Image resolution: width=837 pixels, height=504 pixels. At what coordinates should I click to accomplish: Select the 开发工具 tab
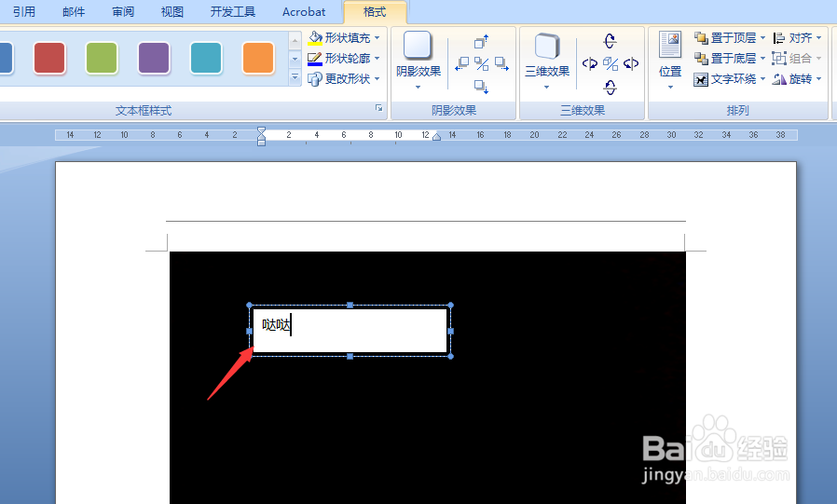(x=233, y=12)
